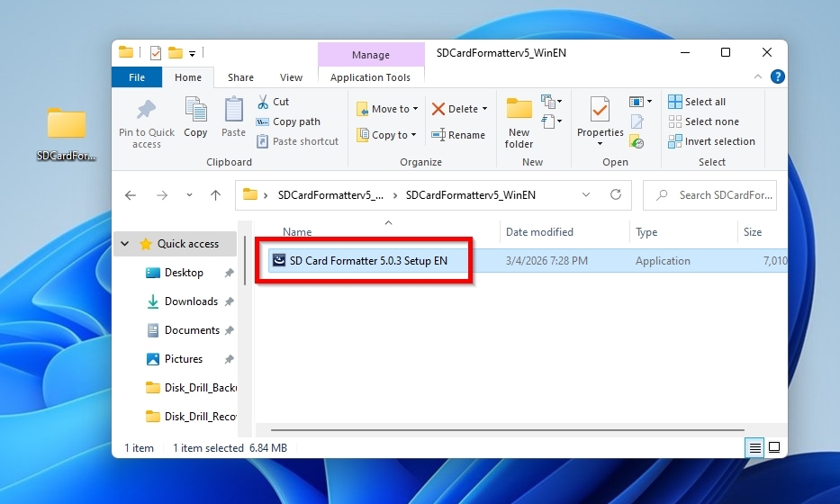
Task: Expand Properties dropdown arrow
Action: coord(600,143)
